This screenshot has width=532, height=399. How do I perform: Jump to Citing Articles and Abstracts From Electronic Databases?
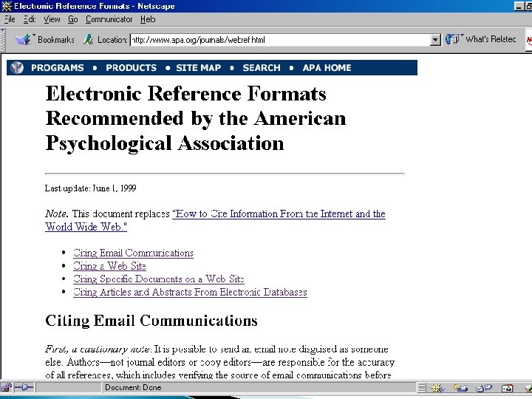tap(190, 292)
